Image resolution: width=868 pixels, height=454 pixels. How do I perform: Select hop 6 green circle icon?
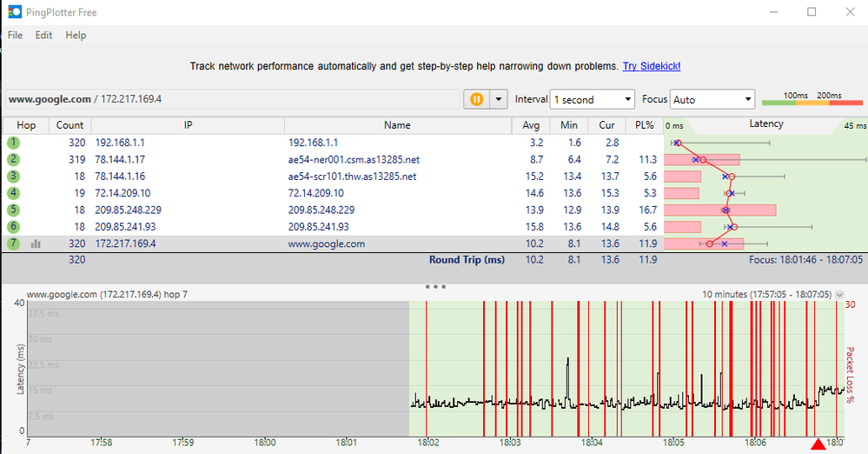click(x=13, y=227)
